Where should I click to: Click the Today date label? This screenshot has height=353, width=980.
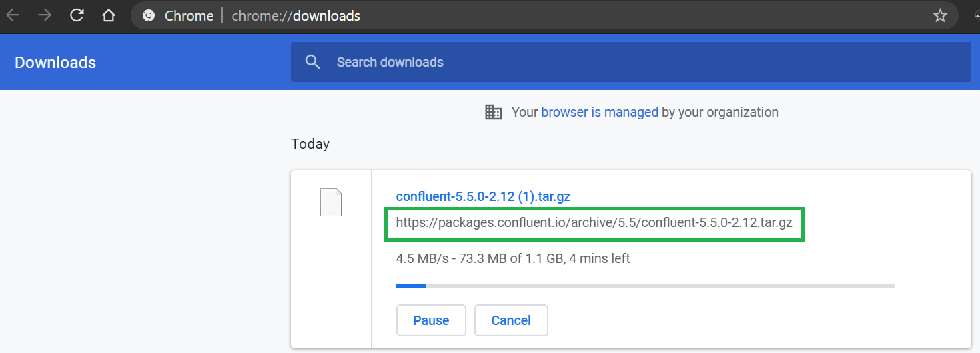(x=310, y=144)
